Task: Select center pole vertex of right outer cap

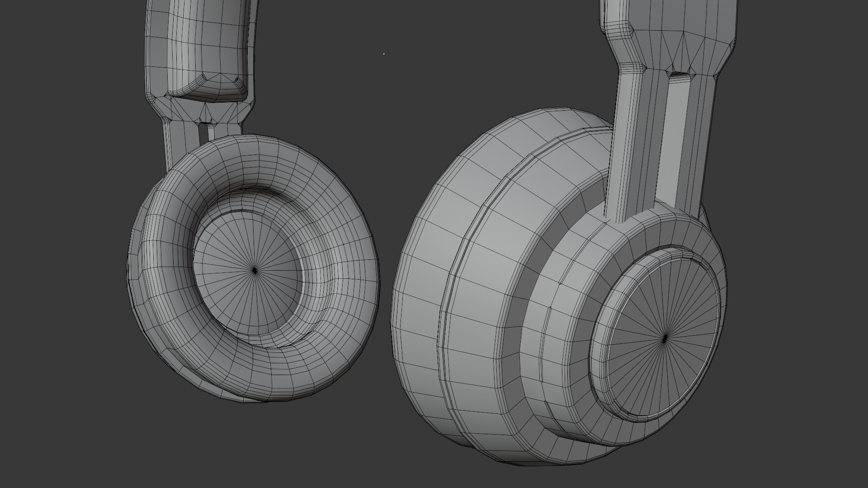Action: coord(665,338)
